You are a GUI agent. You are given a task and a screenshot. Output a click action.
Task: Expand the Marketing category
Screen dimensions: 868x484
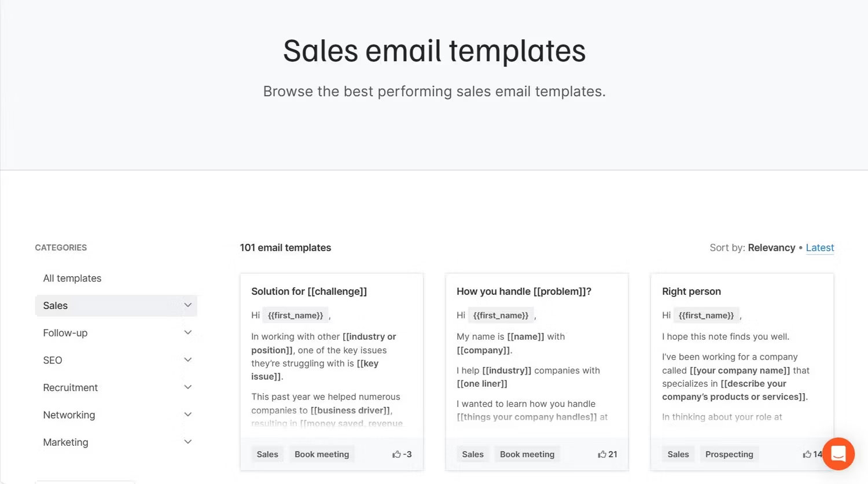(187, 441)
